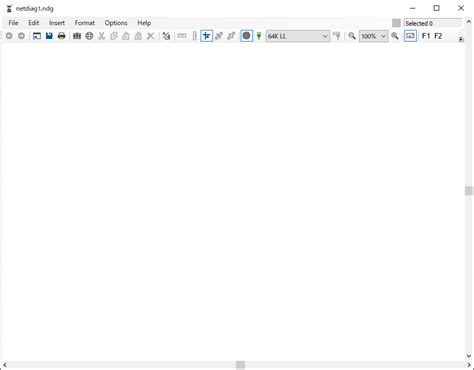Viewport: 474px width, 370px height.
Task: Open the toolbar overflow options arrow
Action: tap(461, 39)
